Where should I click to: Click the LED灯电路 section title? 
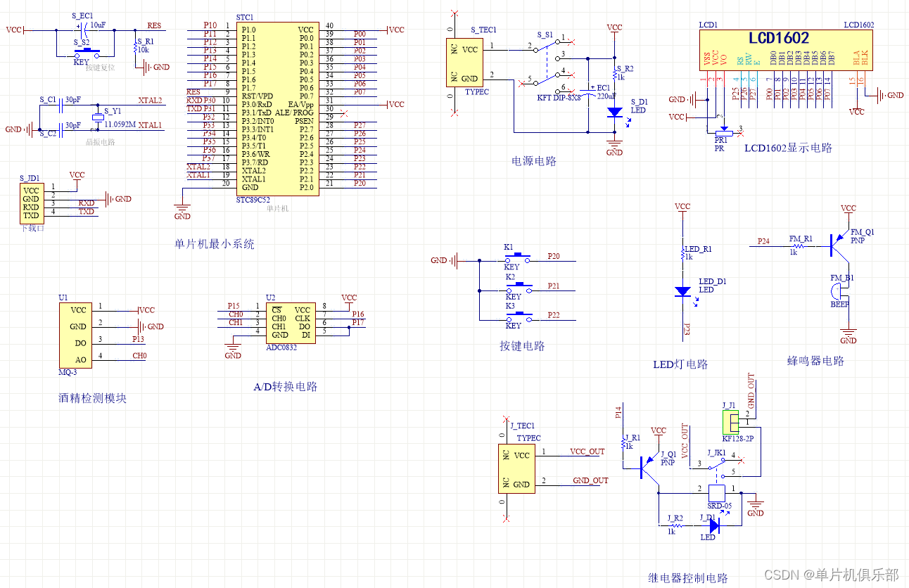[680, 364]
